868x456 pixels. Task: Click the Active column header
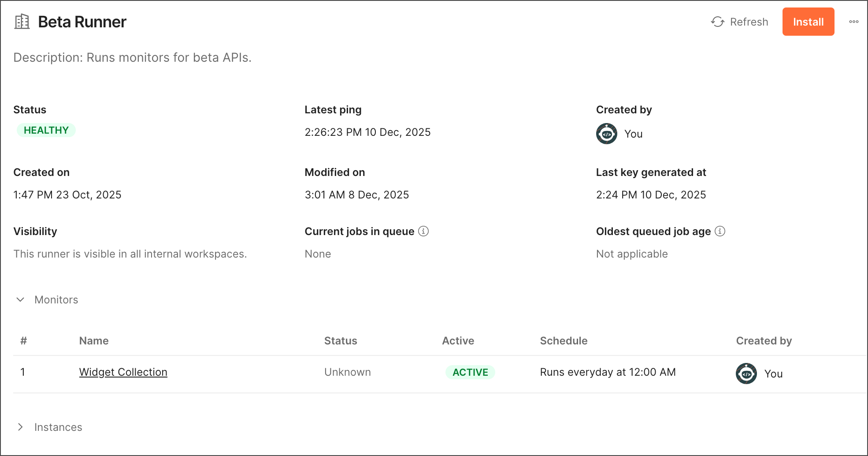(x=458, y=341)
